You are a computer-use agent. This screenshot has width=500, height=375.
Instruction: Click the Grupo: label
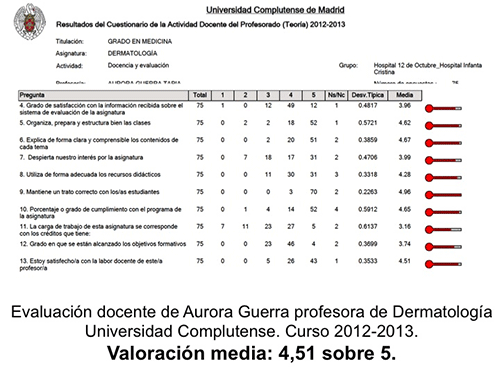coord(348,65)
